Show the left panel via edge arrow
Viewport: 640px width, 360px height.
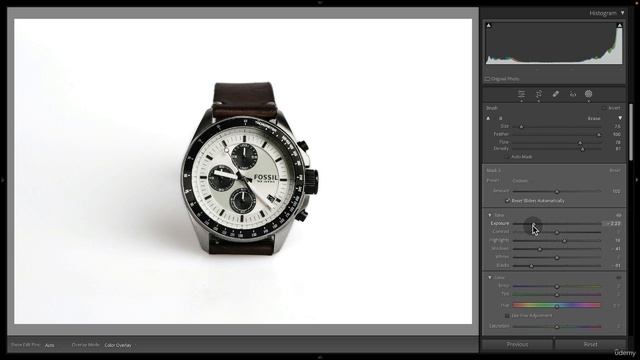pyautogui.click(x=3, y=180)
